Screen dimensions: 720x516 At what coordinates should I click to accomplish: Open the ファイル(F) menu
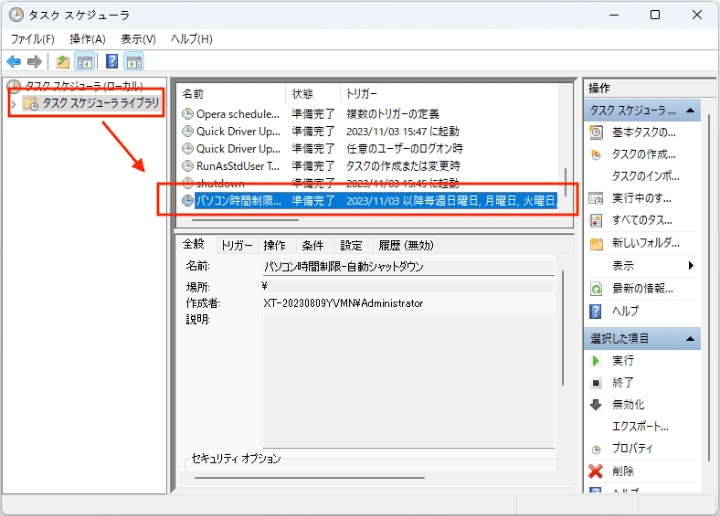tap(32, 39)
